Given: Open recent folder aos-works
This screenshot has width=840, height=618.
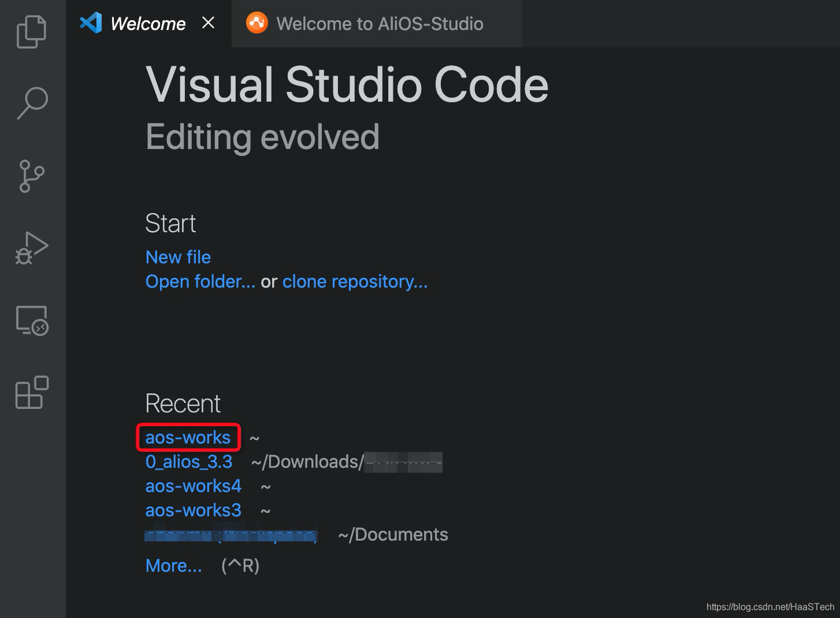Looking at the screenshot, I should tap(188, 437).
